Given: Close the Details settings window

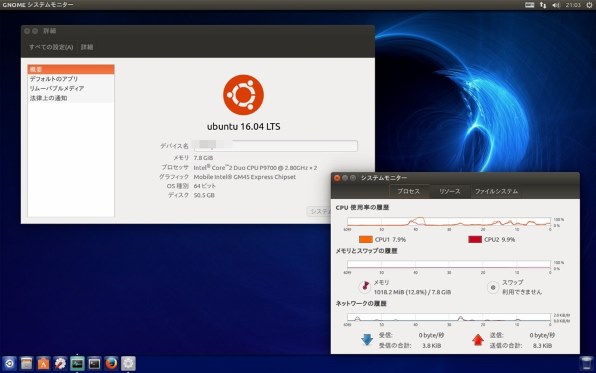Looking at the screenshot, I should pyautogui.click(x=27, y=31).
